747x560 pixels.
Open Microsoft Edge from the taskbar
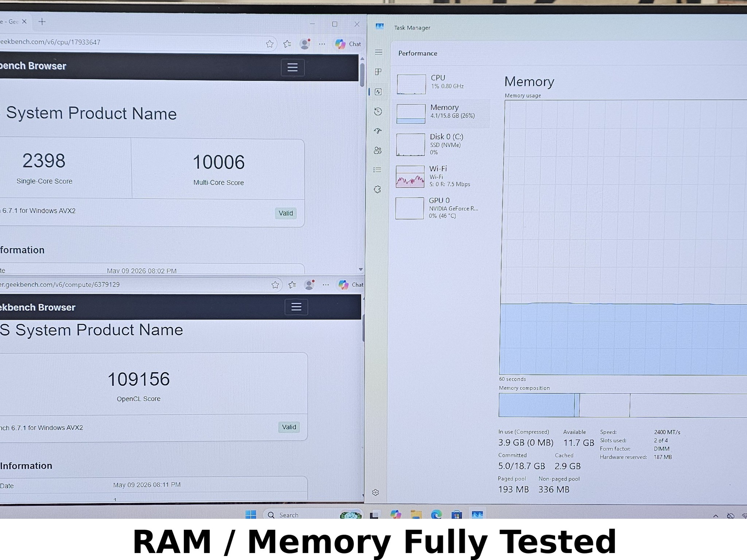pos(436,514)
